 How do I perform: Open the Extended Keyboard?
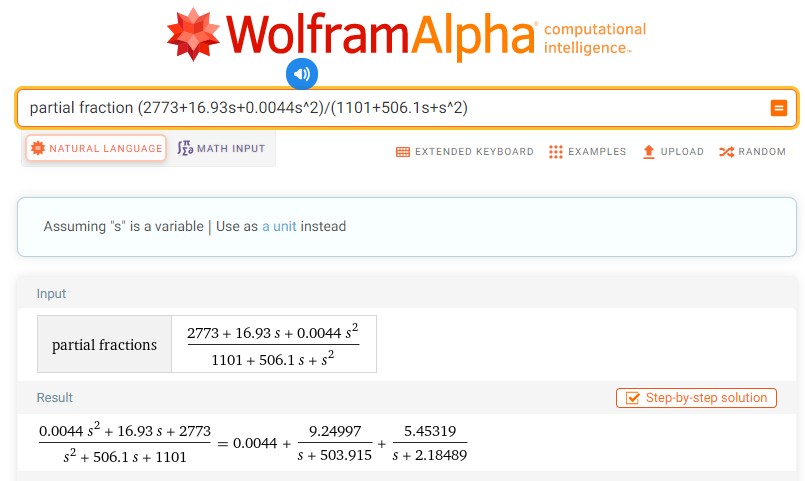pyautogui.click(x=465, y=152)
